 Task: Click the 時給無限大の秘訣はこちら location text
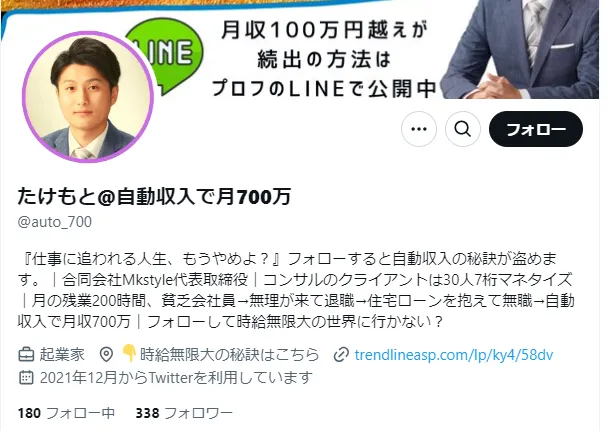pos(229,355)
